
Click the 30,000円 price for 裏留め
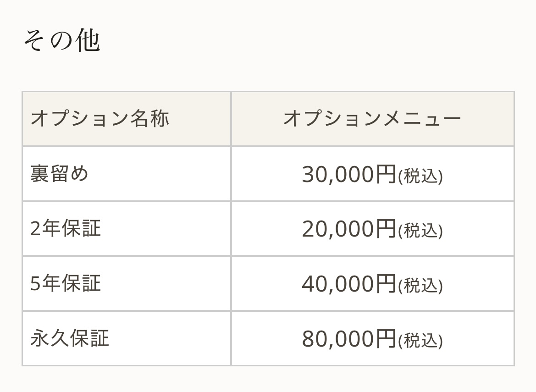coord(348,174)
